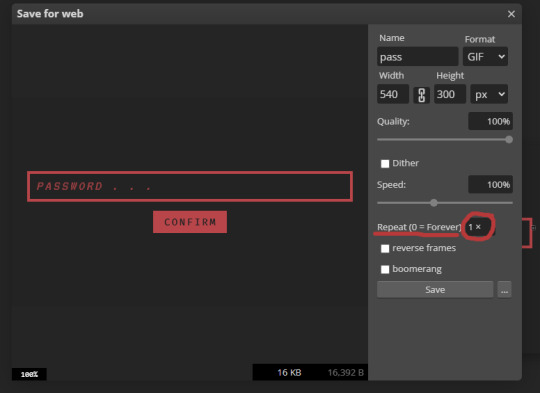540x393 pixels.
Task: Click the Quality slider handle
Action: (509, 139)
